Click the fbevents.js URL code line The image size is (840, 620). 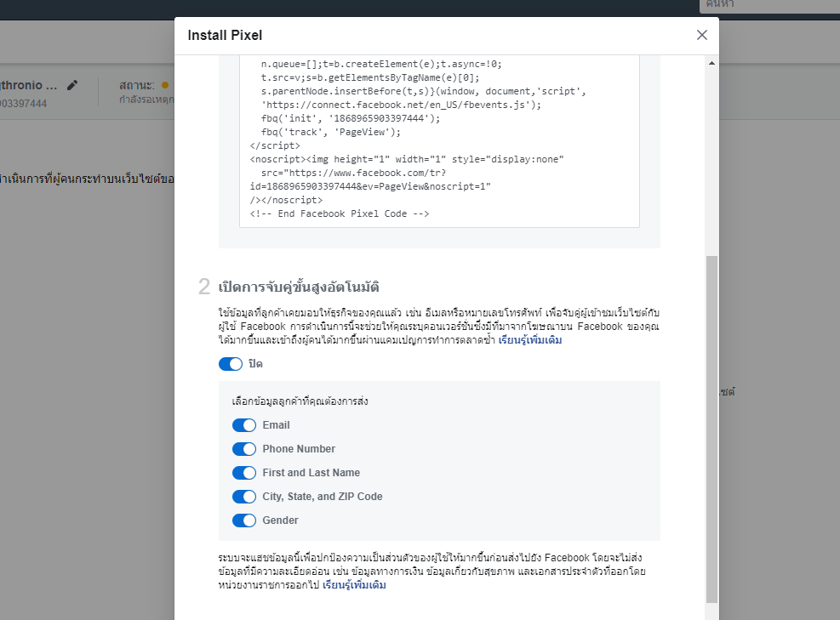(401, 105)
